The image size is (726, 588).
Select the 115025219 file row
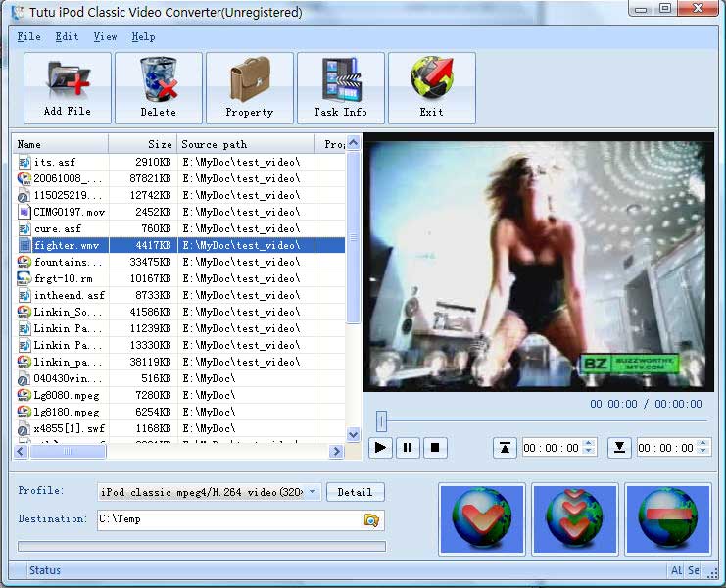pyautogui.click(x=179, y=195)
